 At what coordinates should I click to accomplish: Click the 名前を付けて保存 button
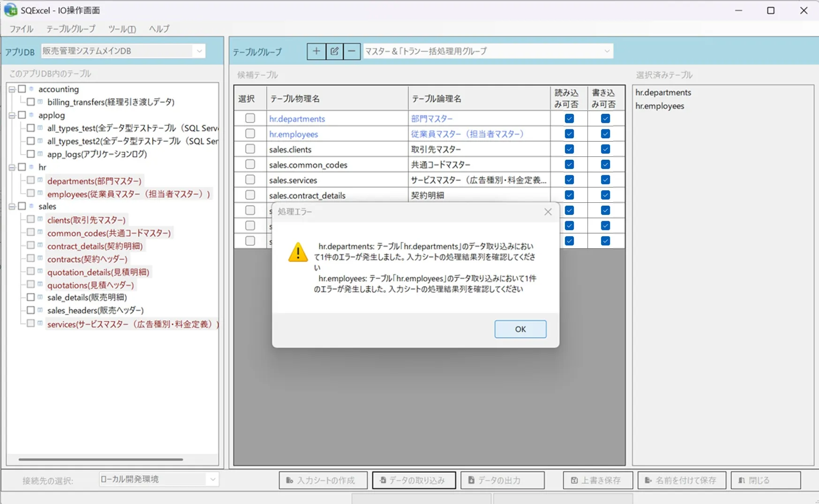click(x=682, y=480)
